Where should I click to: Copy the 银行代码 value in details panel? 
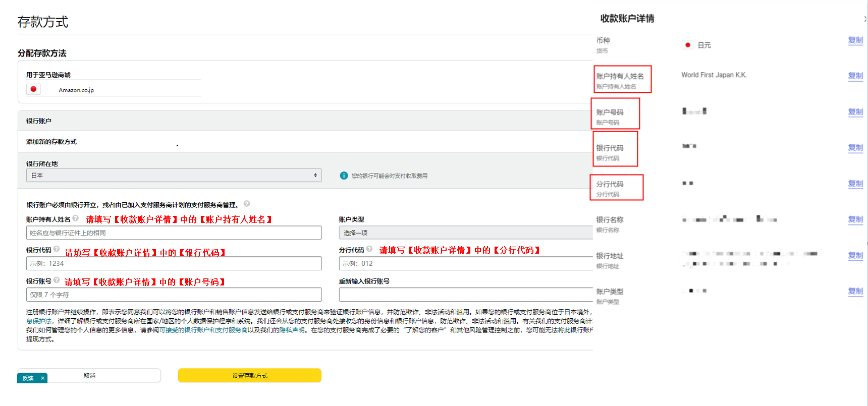pyautogui.click(x=855, y=148)
